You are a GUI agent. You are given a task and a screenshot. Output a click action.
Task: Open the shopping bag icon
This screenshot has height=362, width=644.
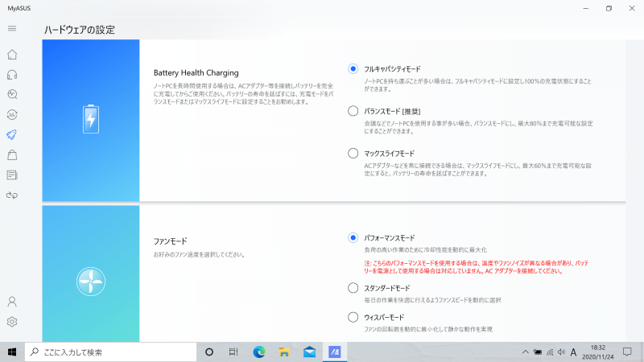click(12, 154)
